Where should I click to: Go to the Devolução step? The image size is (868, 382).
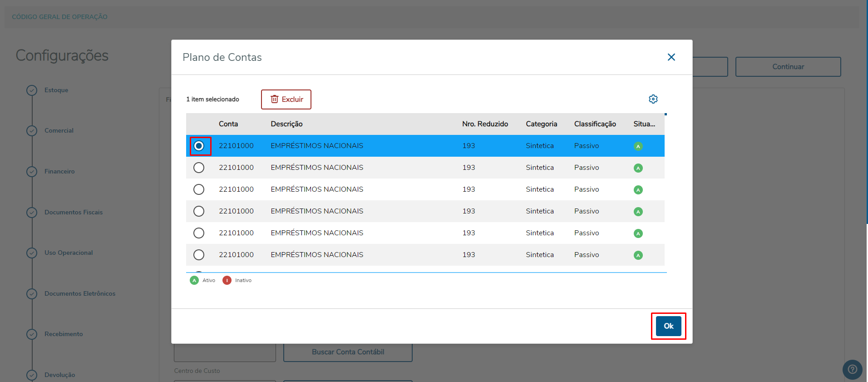pos(60,375)
